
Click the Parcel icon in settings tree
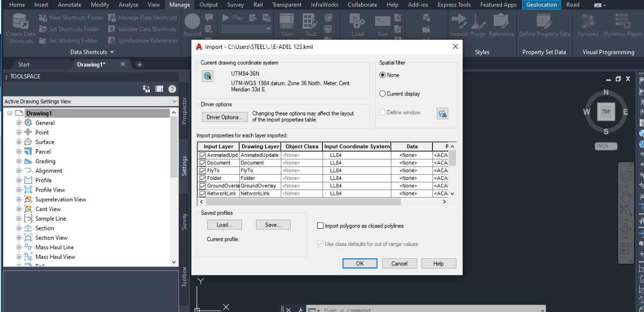[x=28, y=151]
